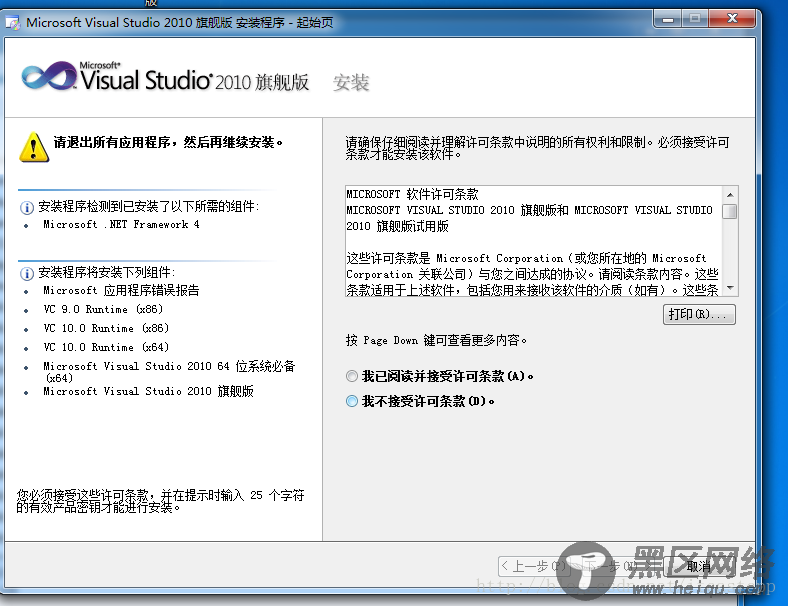
Task: Close the installer window
Action: (x=732, y=19)
